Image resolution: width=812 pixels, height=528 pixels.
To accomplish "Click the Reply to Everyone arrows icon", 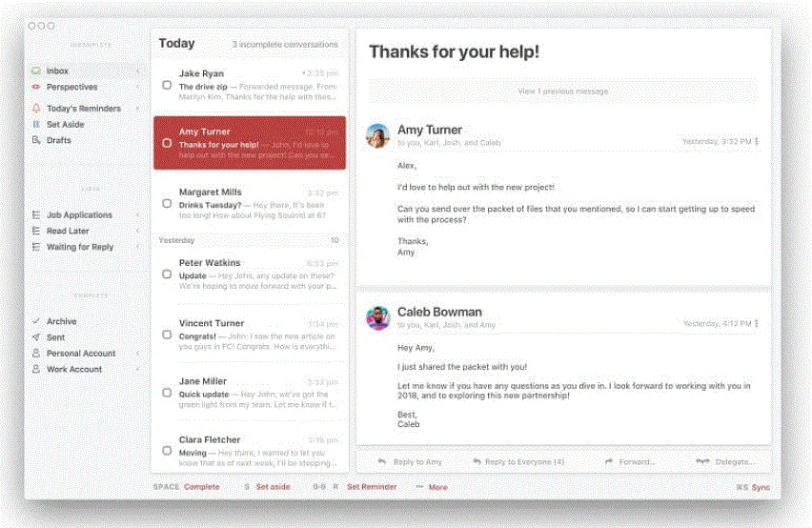I will (x=477, y=461).
